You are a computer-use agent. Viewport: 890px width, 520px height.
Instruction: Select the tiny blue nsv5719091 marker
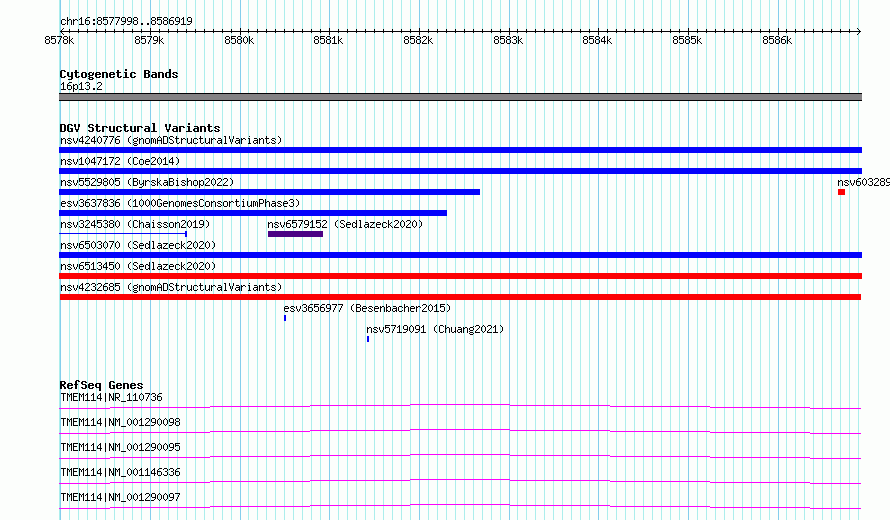coord(368,339)
